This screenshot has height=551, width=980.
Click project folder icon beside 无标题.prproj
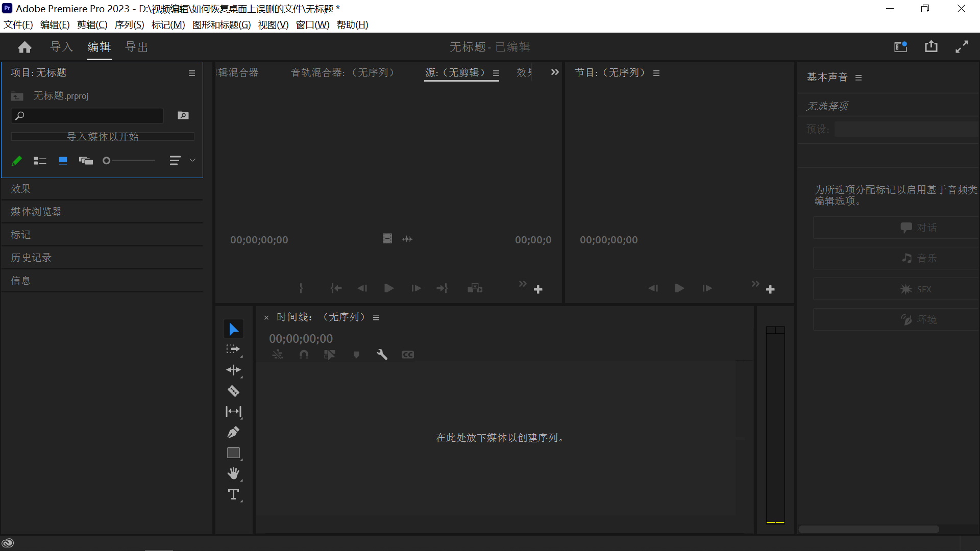[17, 96]
